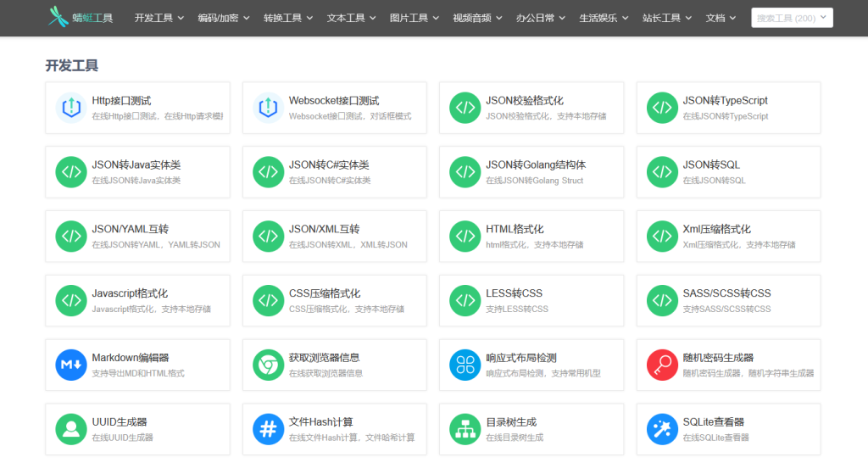
Task: Click the Markdown编辑器 blue icon
Action: 71,365
